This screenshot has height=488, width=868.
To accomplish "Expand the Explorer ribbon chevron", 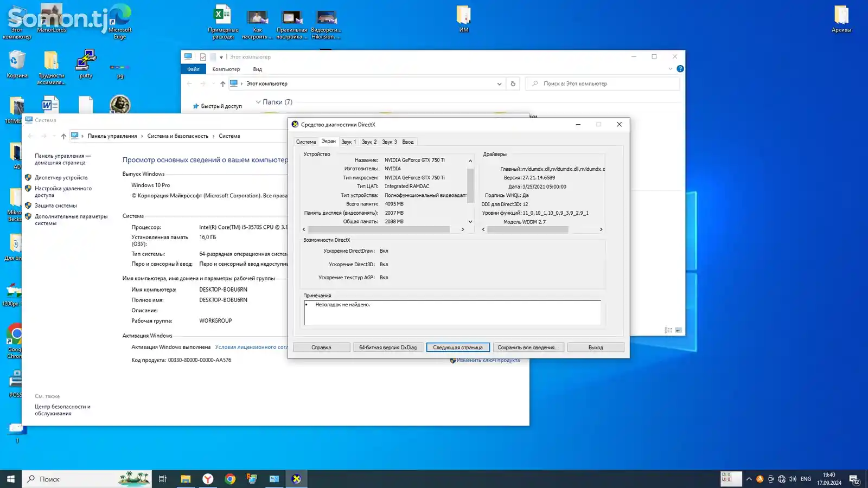I will [670, 69].
